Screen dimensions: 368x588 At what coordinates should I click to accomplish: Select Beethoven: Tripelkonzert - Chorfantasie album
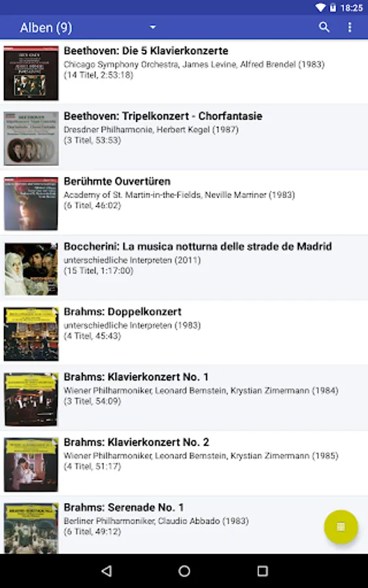point(184,137)
